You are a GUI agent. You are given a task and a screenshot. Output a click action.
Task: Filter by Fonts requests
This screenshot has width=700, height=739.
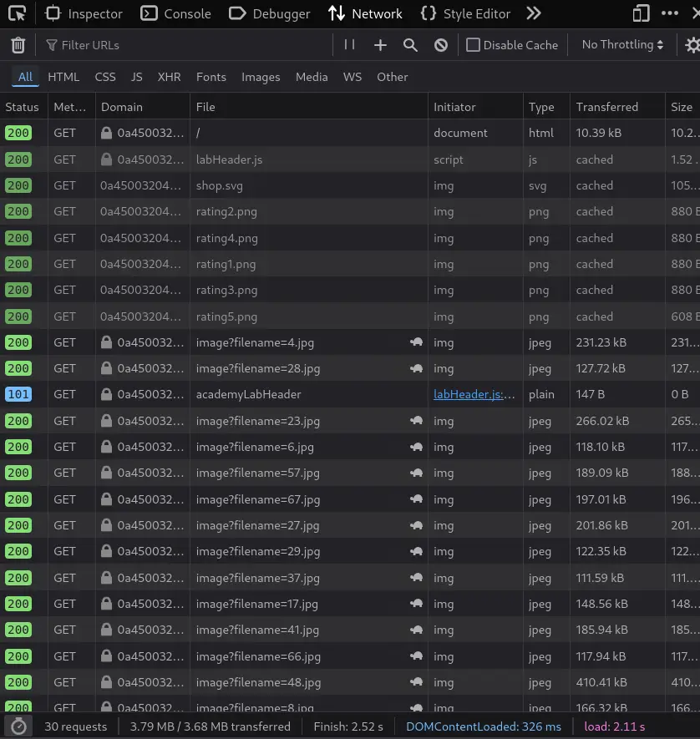(211, 77)
